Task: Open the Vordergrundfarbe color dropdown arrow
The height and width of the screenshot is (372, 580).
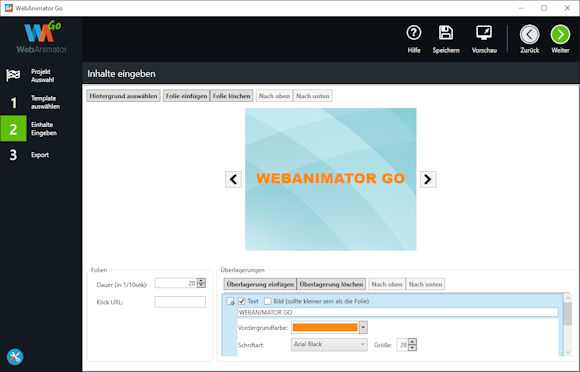Action: click(363, 327)
